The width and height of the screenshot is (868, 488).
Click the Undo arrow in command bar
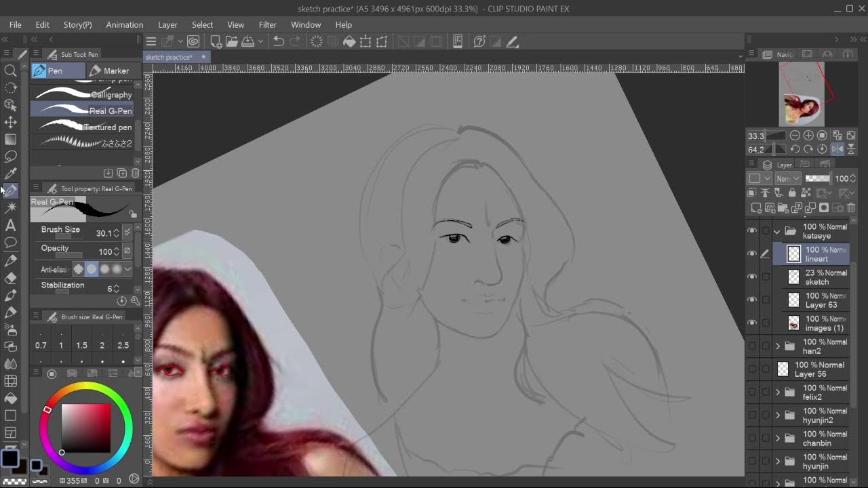tap(279, 42)
